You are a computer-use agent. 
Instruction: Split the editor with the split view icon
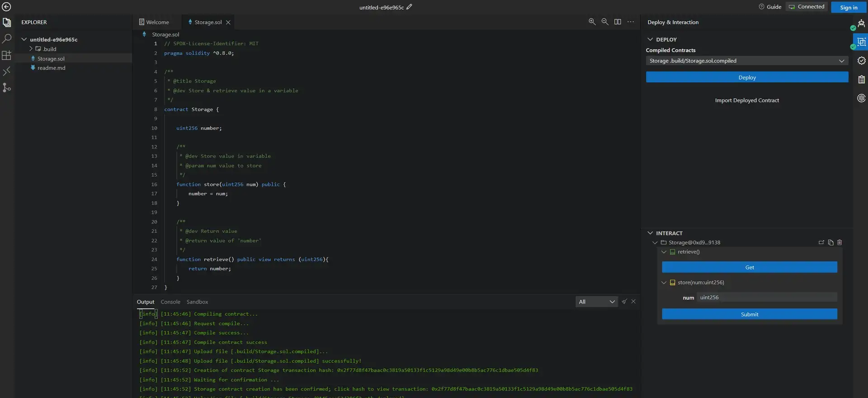click(x=618, y=22)
